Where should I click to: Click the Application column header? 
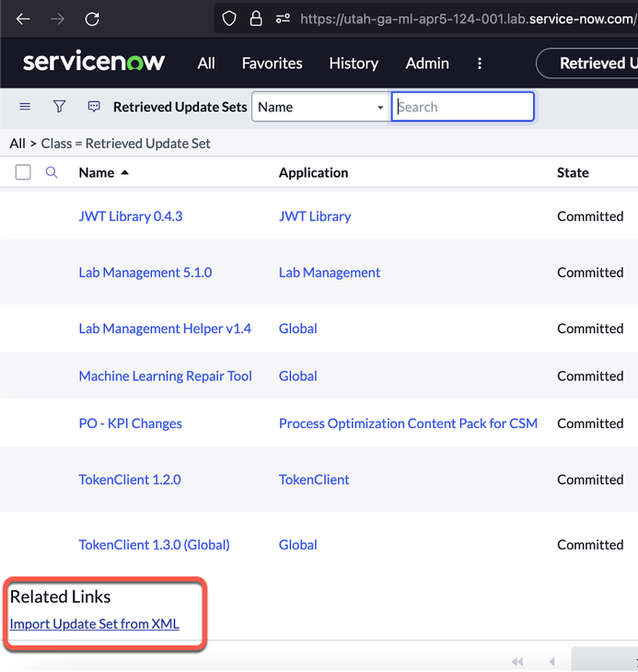pos(314,172)
